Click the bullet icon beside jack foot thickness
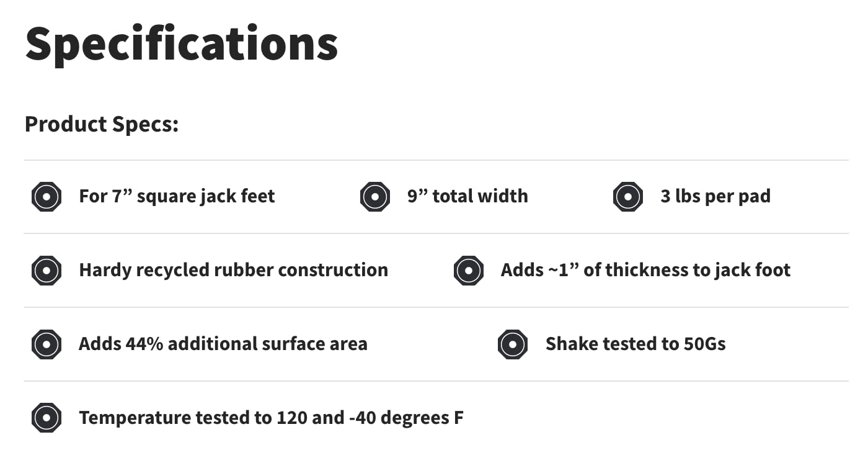The image size is (868, 450). click(468, 271)
